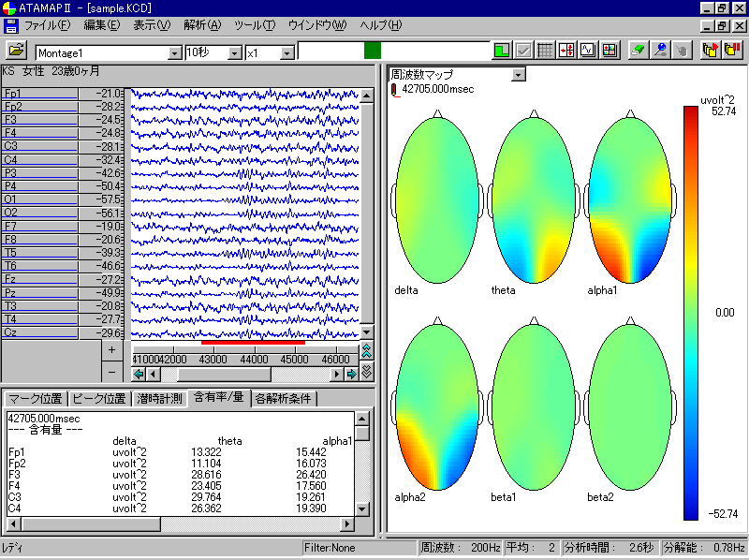The height and width of the screenshot is (560, 749).
Task: Expand the 10秒 time span dropdown
Action: 234,53
